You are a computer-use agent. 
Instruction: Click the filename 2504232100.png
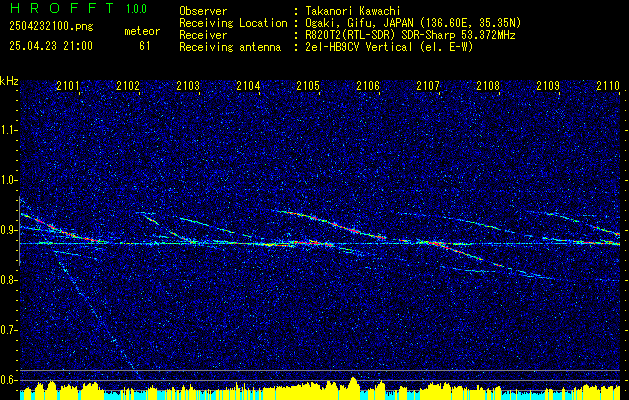(51, 26)
